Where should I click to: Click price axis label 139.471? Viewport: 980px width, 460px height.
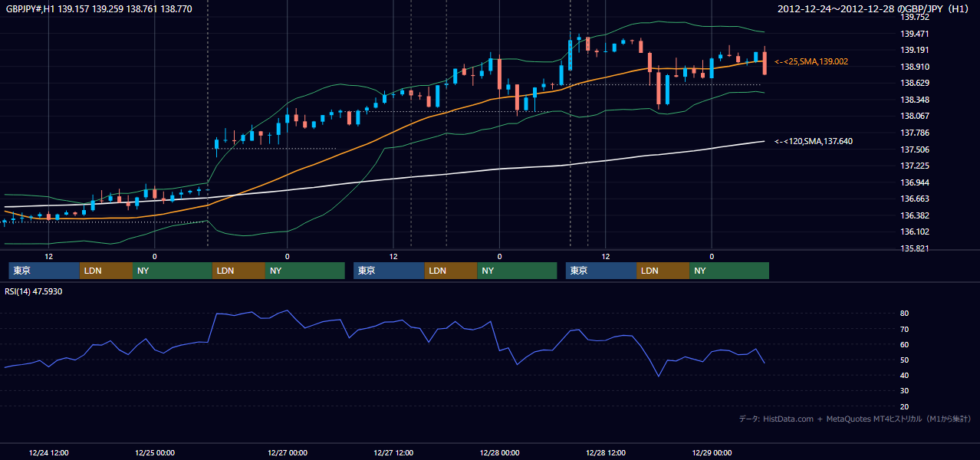click(915, 34)
